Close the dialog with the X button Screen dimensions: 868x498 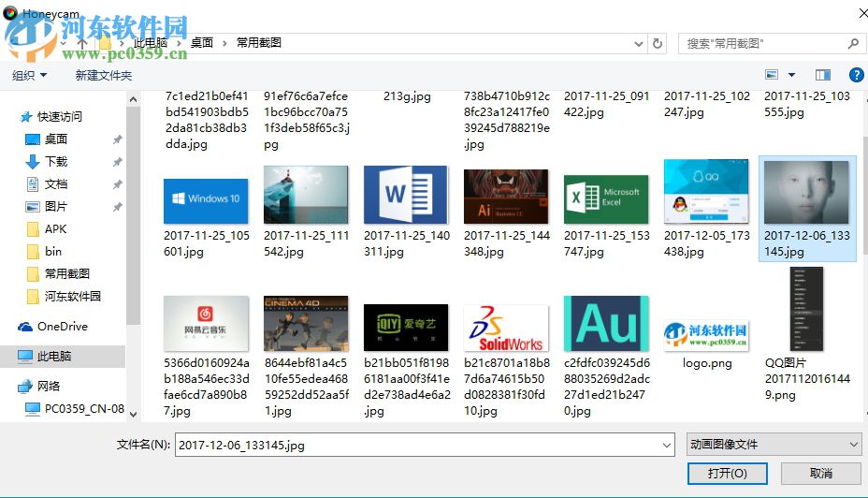[x=862, y=13]
